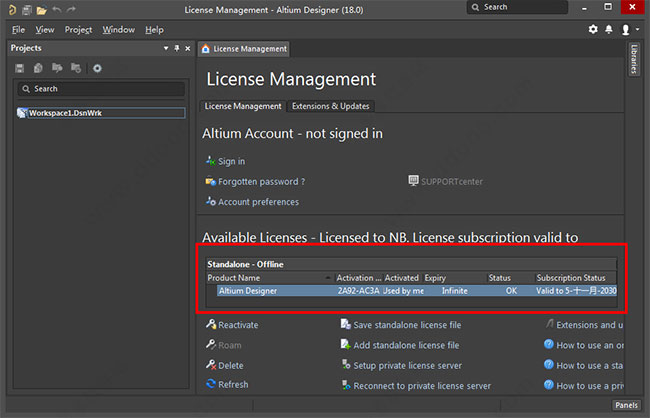Click the Open folder icon in title bar
The height and width of the screenshot is (418, 650).
click(41, 9)
